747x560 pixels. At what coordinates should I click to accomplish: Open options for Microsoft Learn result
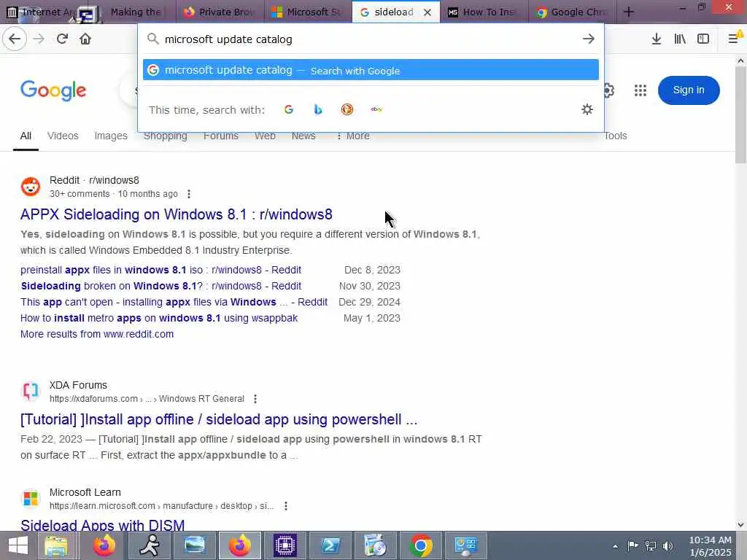286,506
